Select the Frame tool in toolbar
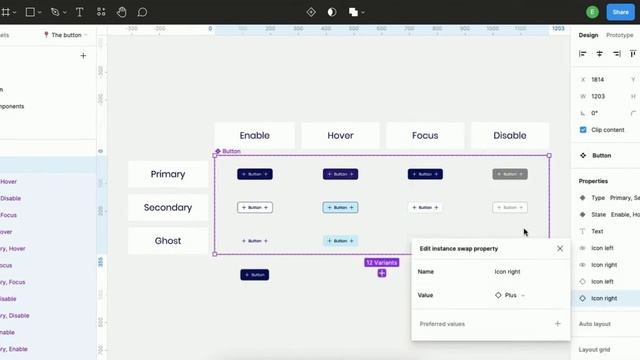 coord(5,12)
